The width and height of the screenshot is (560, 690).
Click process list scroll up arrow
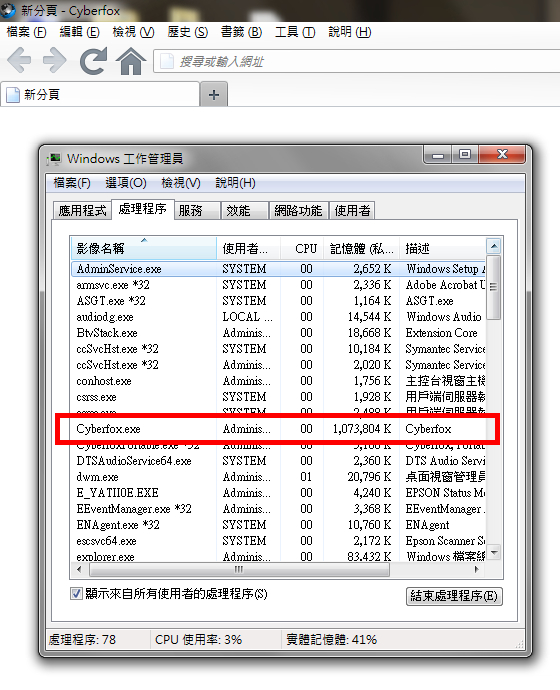coord(494,246)
